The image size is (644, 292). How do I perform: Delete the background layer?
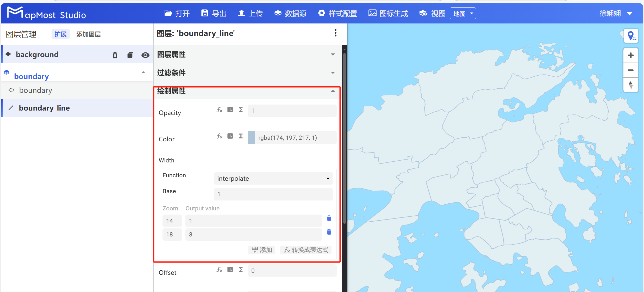coord(115,55)
